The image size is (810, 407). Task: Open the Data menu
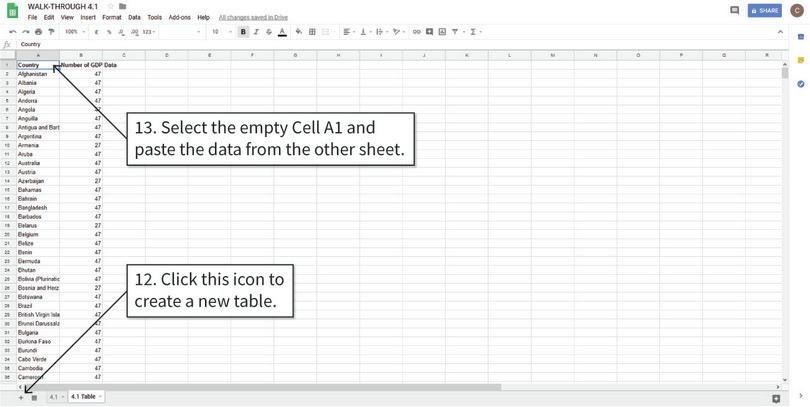click(134, 18)
